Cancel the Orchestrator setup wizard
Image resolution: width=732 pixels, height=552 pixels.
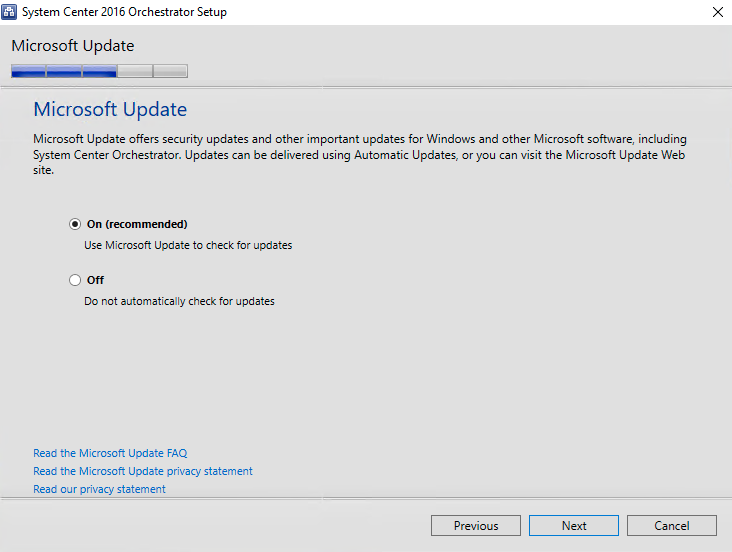672,525
